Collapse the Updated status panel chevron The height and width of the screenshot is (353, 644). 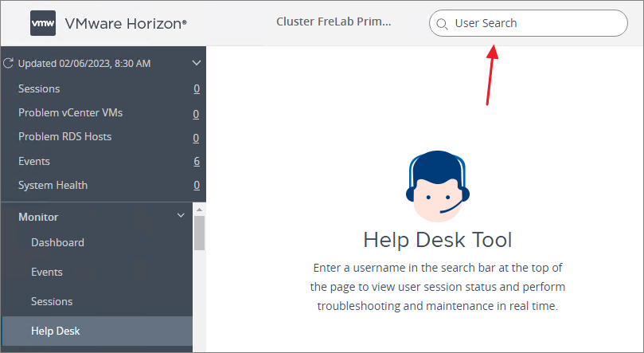pos(197,63)
